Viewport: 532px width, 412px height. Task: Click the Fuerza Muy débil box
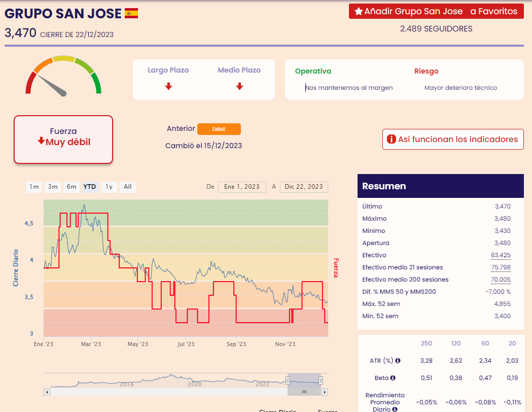click(63, 140)
